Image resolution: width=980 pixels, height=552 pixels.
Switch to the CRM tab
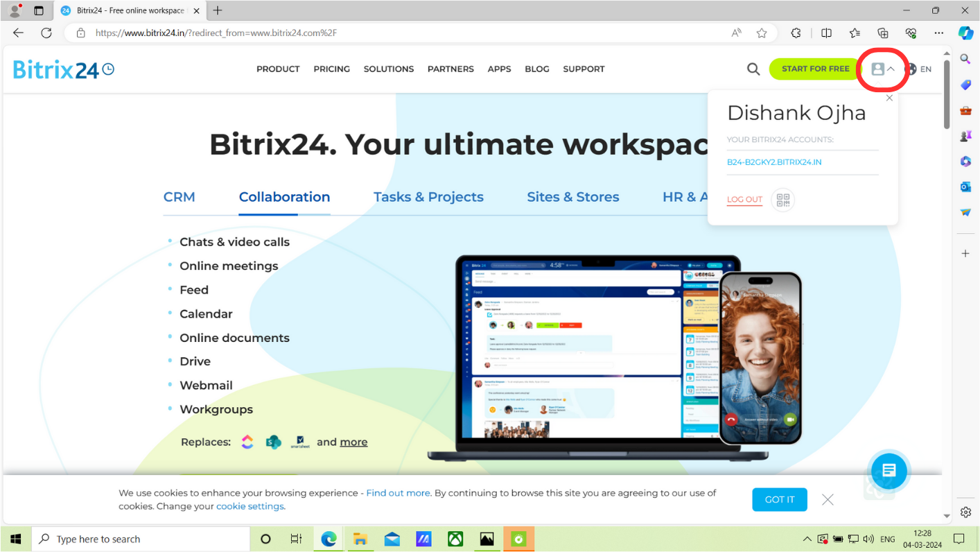click(180, 197)
